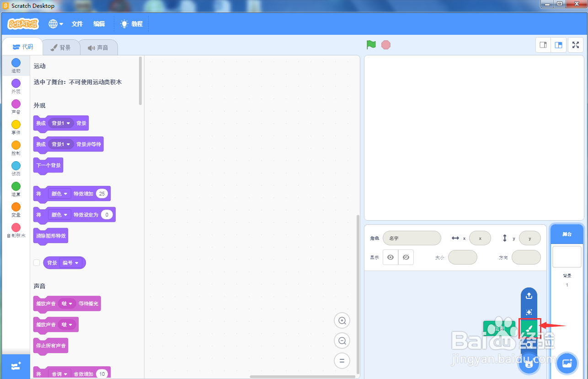Click the value 0 in 特效设定为 block

pyautogui.click(x=107, y=215)
